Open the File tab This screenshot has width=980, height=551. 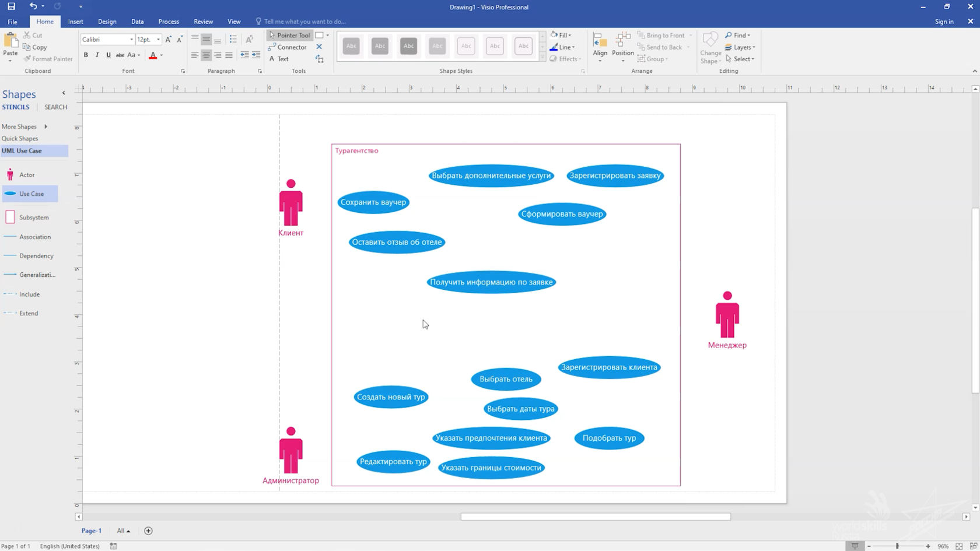tap(12, 22)
